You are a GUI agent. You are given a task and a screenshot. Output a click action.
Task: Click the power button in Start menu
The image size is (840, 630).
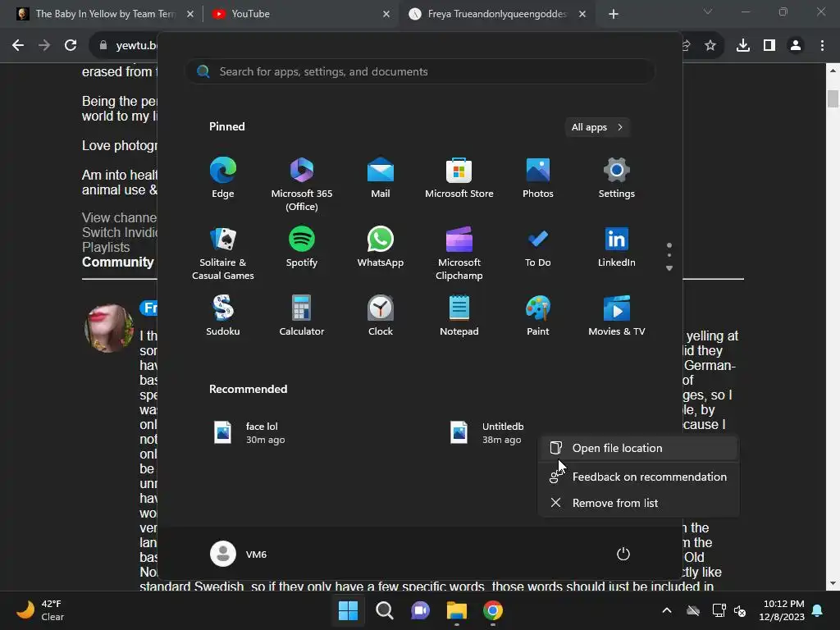click(x=623, y=554)
